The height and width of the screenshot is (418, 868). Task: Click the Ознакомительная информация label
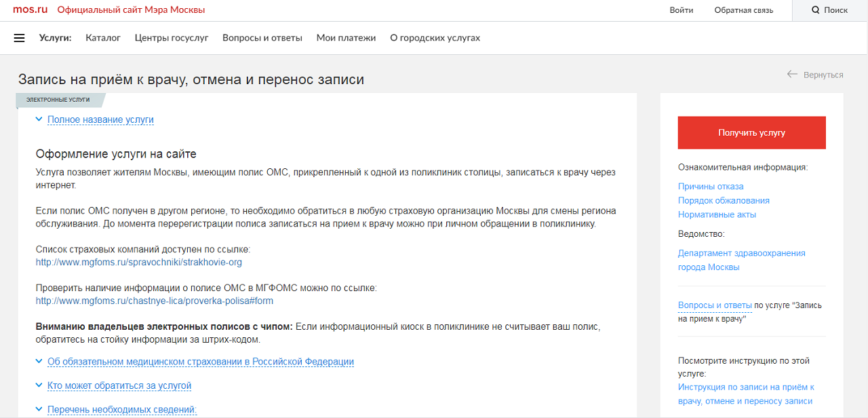[743, 167]
